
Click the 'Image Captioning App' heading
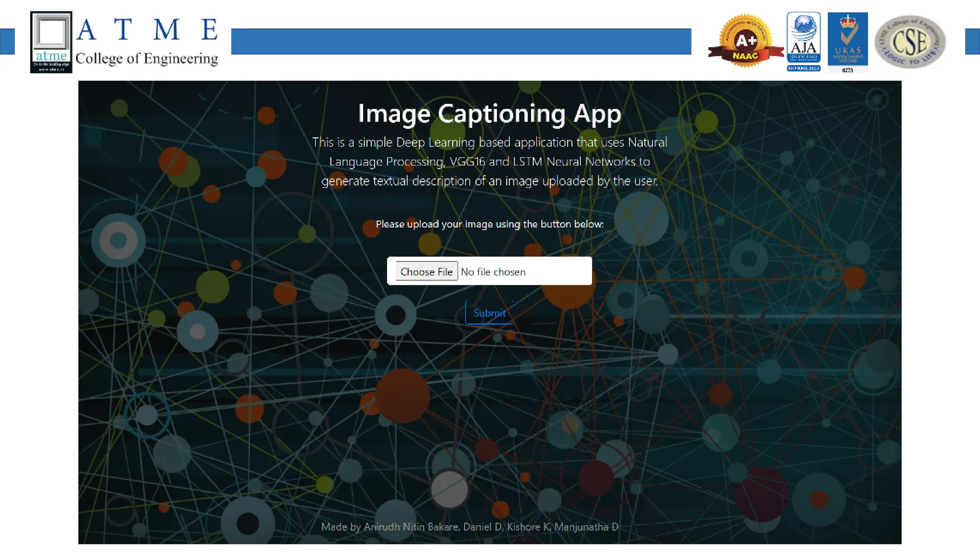tap(490, 114)
